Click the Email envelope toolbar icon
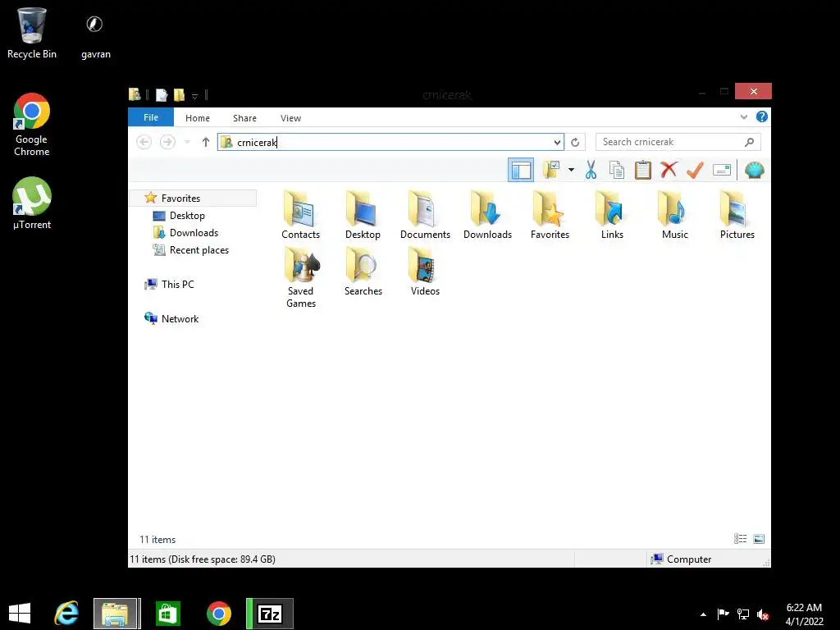 (x=722, y=171)
